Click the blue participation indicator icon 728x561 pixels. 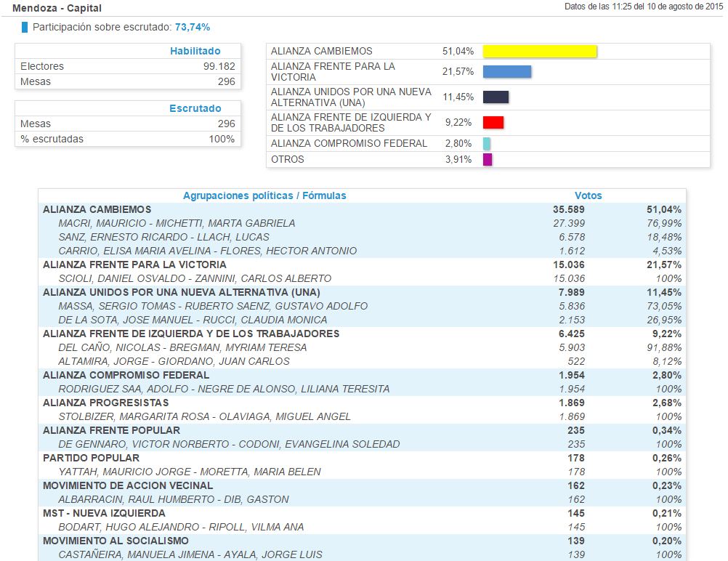click(x=25, y=28)
